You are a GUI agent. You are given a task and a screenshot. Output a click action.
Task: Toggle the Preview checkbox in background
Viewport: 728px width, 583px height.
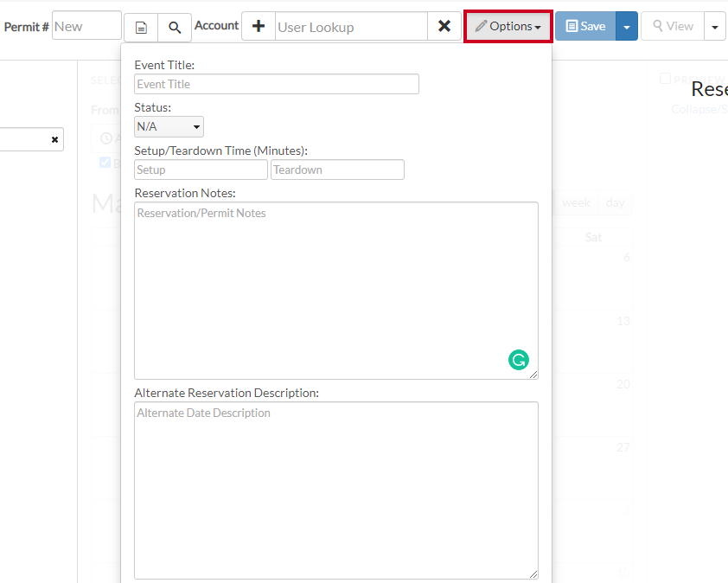pyautogui.click(x=666, y=79)
